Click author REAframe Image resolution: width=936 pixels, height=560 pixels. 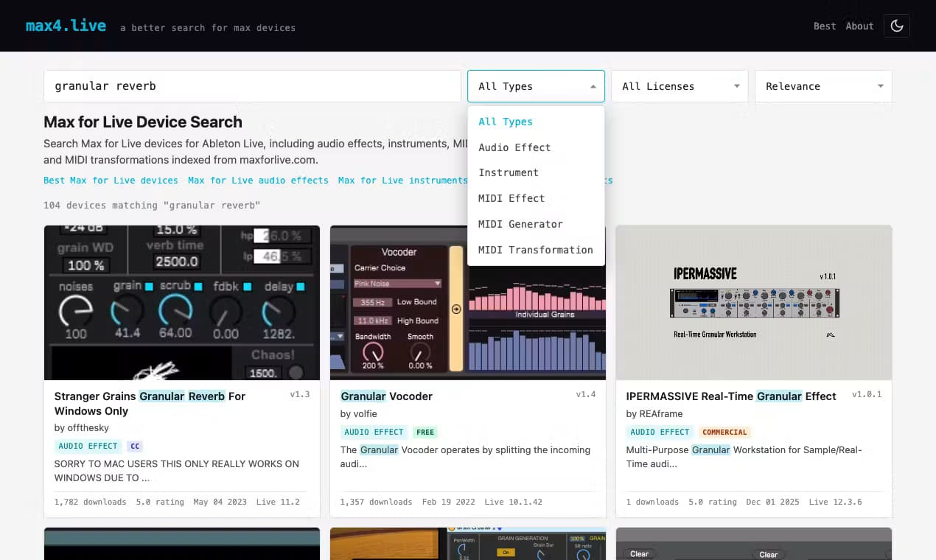[654, 414]
